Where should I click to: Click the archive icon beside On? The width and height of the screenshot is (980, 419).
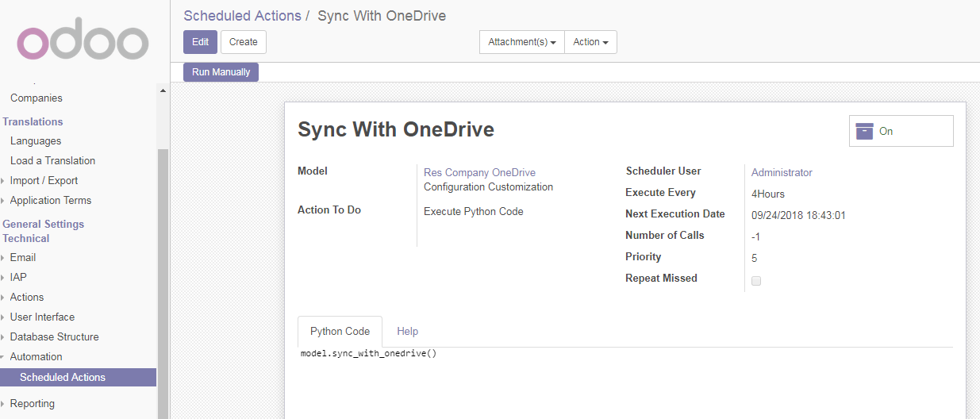point(864,132)
